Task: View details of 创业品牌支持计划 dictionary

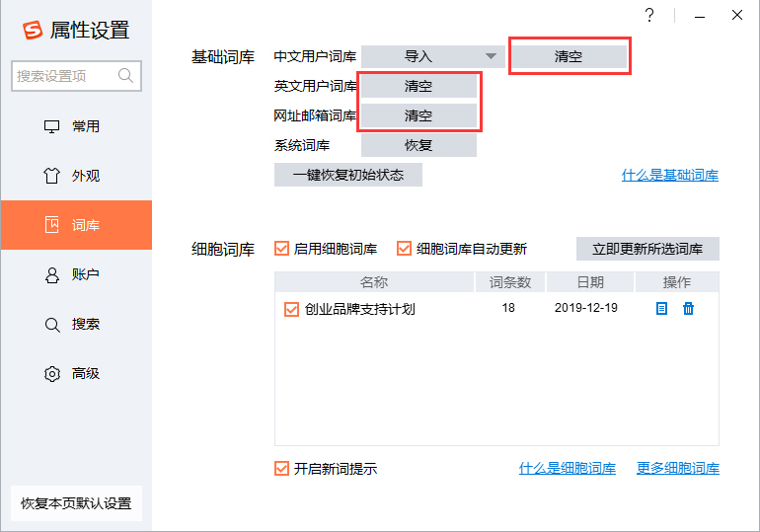Action: (x=661, y=309)
